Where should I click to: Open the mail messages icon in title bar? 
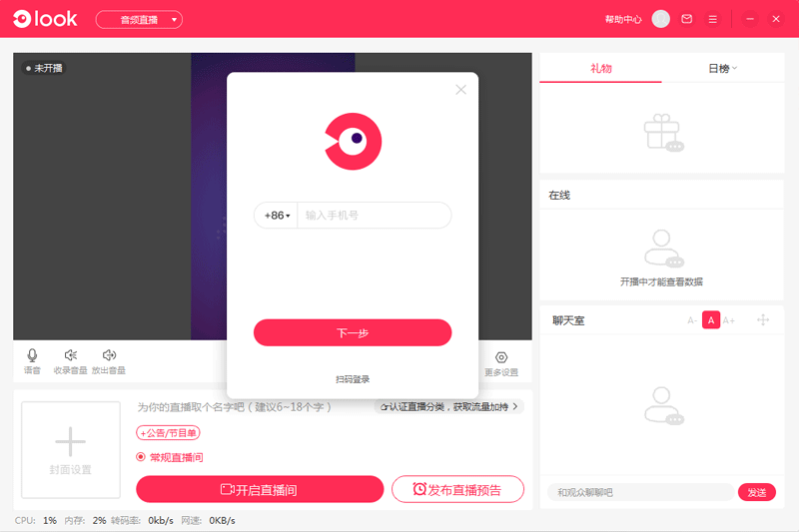pos(686,19)
